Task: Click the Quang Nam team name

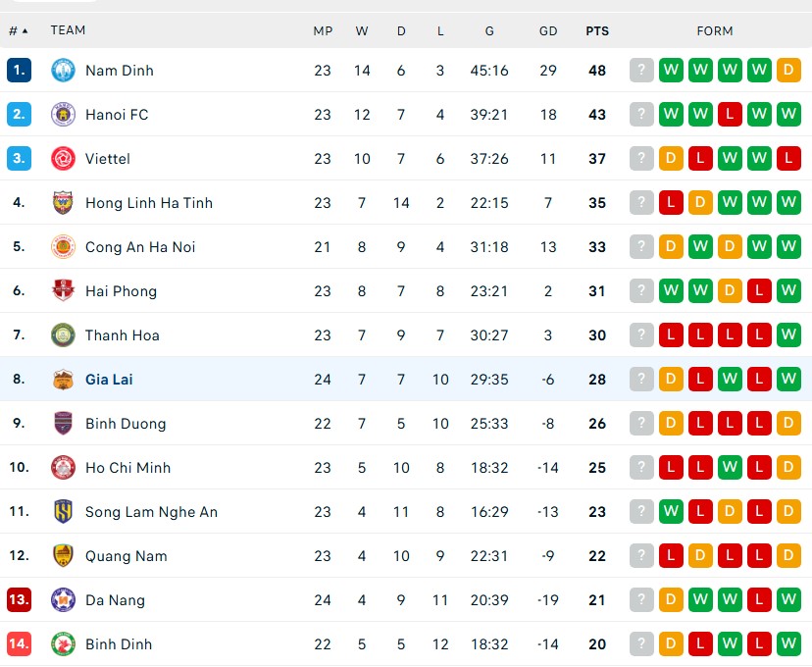Action: [x=127, y=556]
